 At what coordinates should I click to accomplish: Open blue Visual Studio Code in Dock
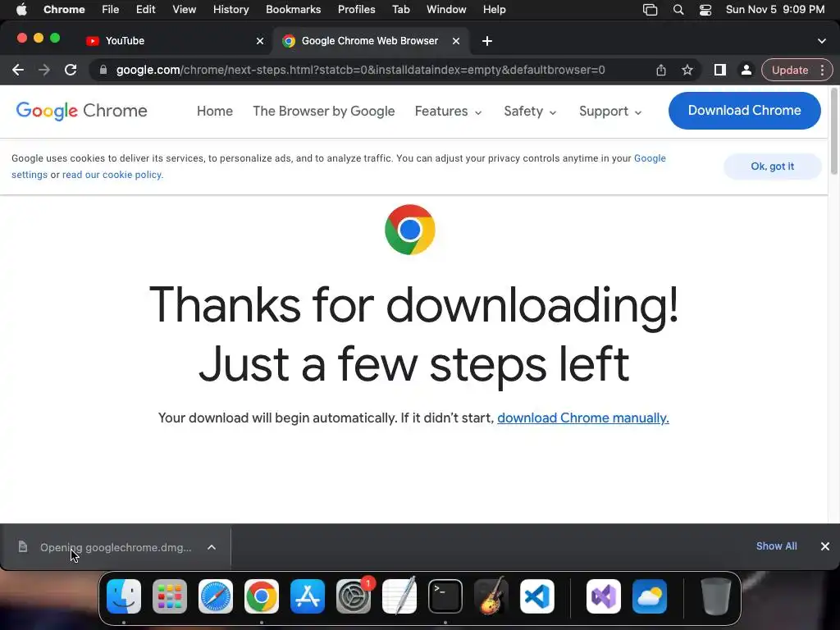click(537, 596)
